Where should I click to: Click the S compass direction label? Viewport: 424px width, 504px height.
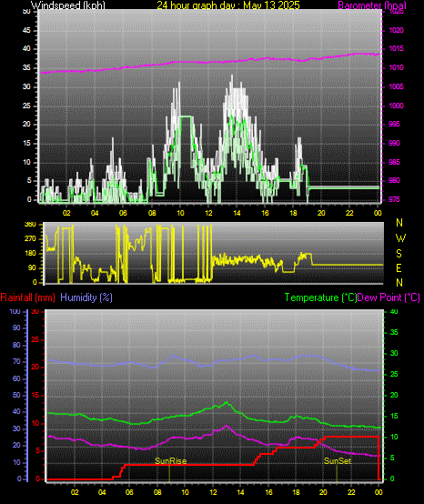(x=399, y=254)
